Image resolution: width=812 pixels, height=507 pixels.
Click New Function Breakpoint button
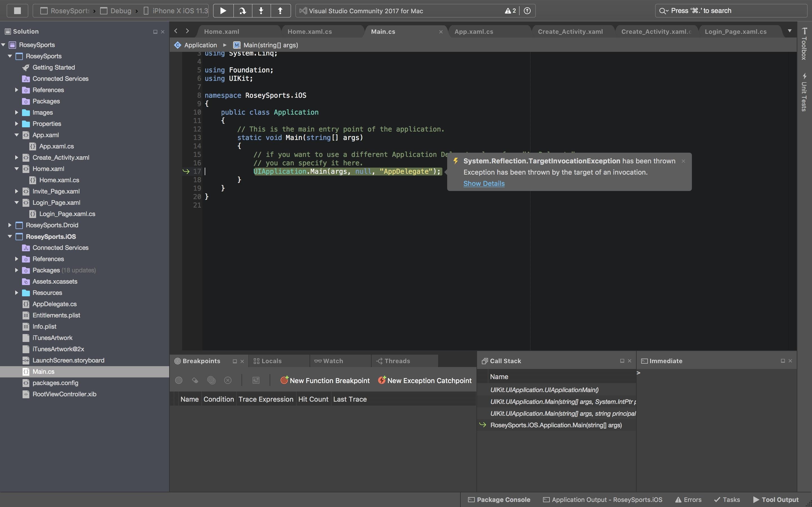pyautogui.click(x=325, y=380)
